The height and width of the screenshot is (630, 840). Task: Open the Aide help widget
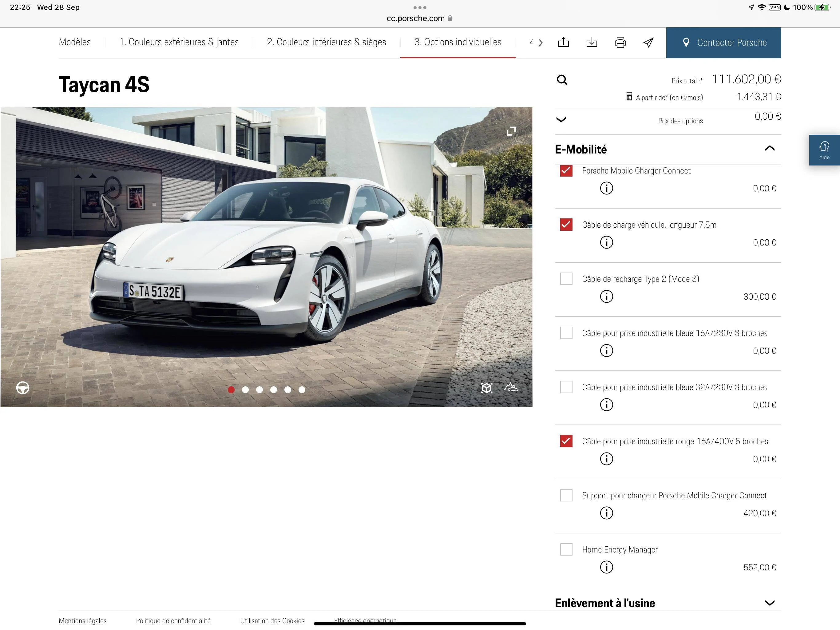click(824, 150)
